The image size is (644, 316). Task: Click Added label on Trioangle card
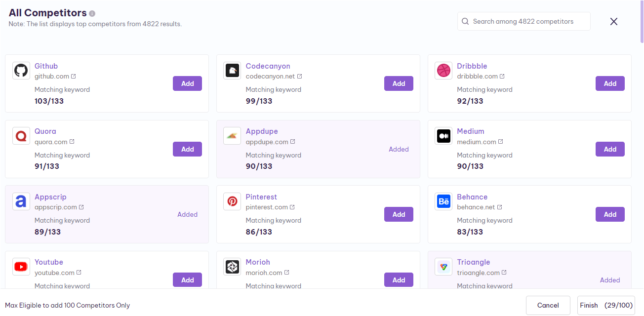pyautogui.click(x=610, y=280)
